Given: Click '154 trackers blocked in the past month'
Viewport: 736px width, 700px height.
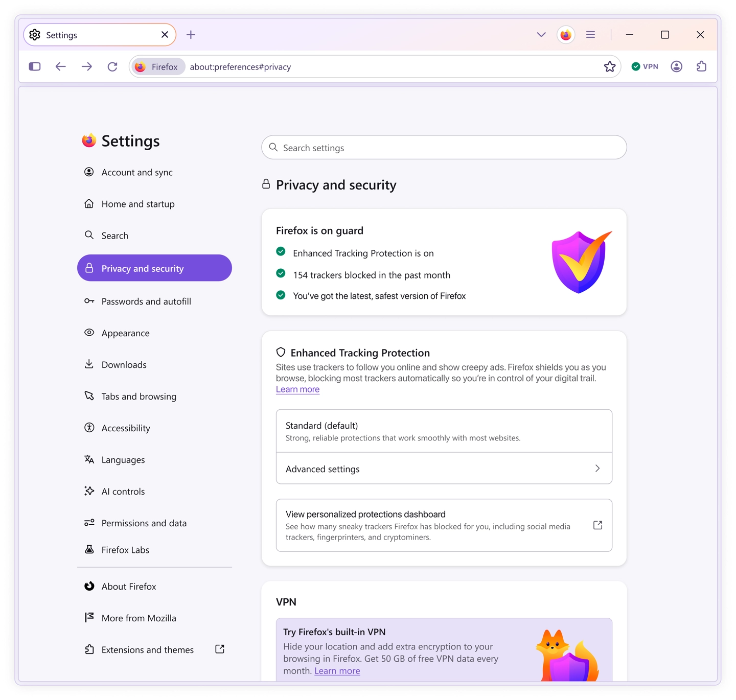Looking at the screenshot, I should coord(372,275).
